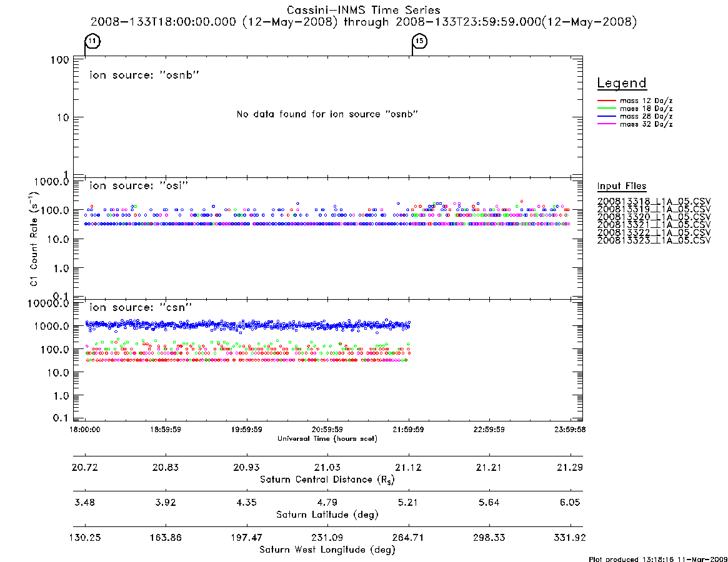Click the 'Legend' heading

622,83
